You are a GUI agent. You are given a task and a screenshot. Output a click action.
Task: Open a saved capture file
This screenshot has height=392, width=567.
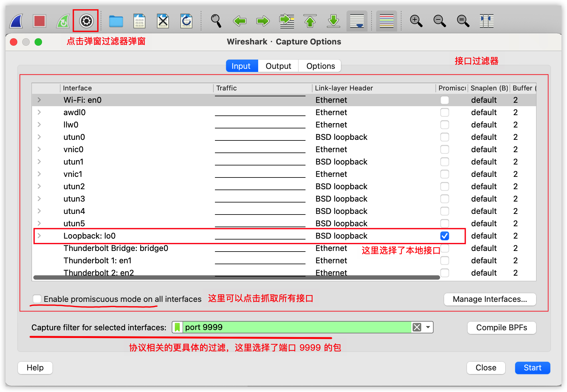click(116, 21)
